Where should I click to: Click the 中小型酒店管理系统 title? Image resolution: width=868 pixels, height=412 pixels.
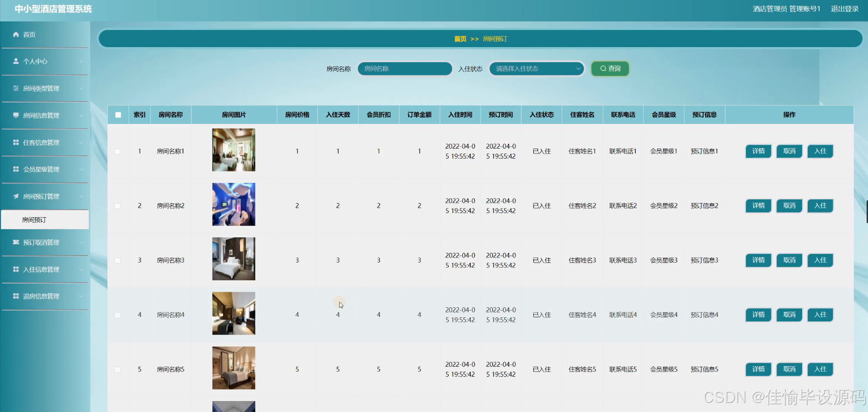[53, 9]
